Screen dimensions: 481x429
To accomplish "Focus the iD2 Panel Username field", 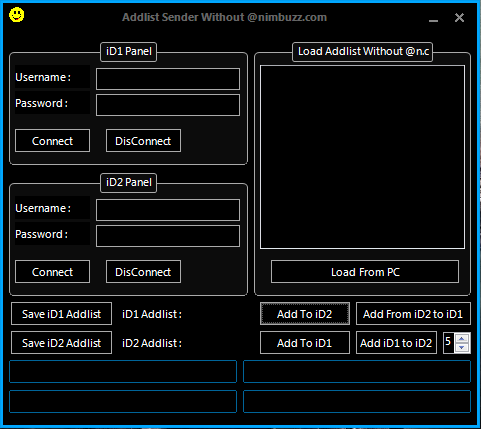I will point(168,210).
